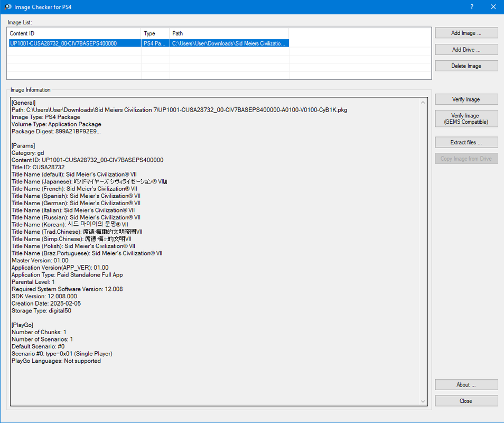Click the Title Name (Braz.Portuguese) line
The image size is (504, 423).
tap(87, 253)
